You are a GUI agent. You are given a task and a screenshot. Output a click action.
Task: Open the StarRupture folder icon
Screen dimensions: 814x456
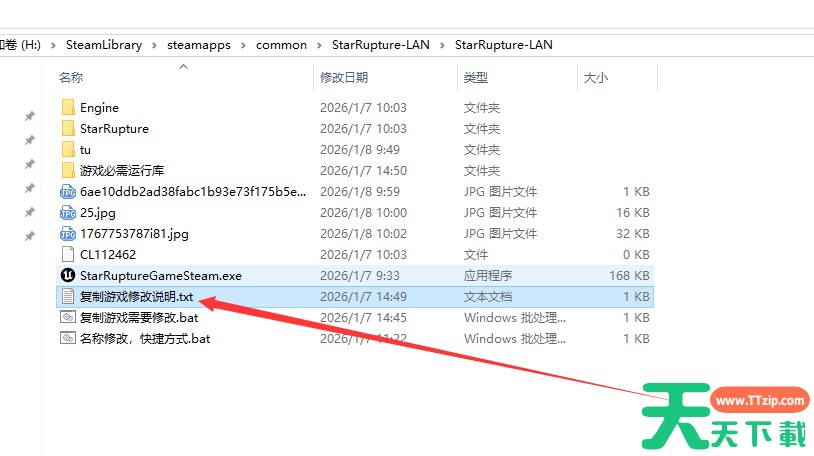click(68, 128)
